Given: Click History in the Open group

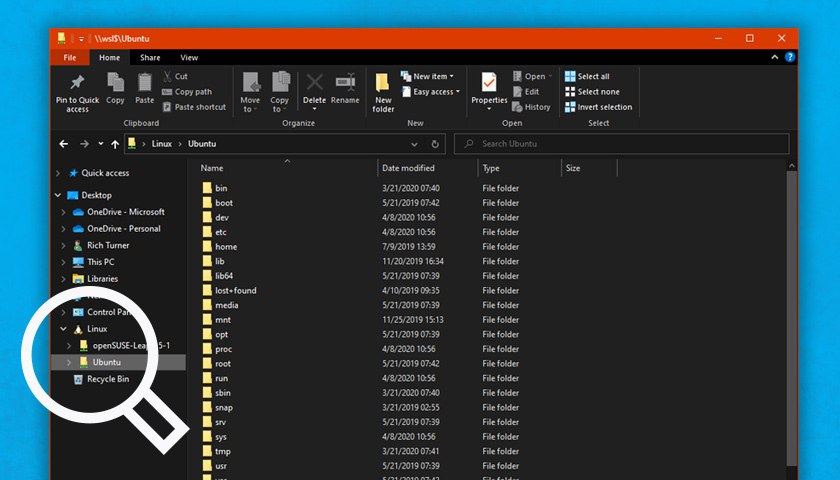Looking at the screenshot, I should 531,107.
